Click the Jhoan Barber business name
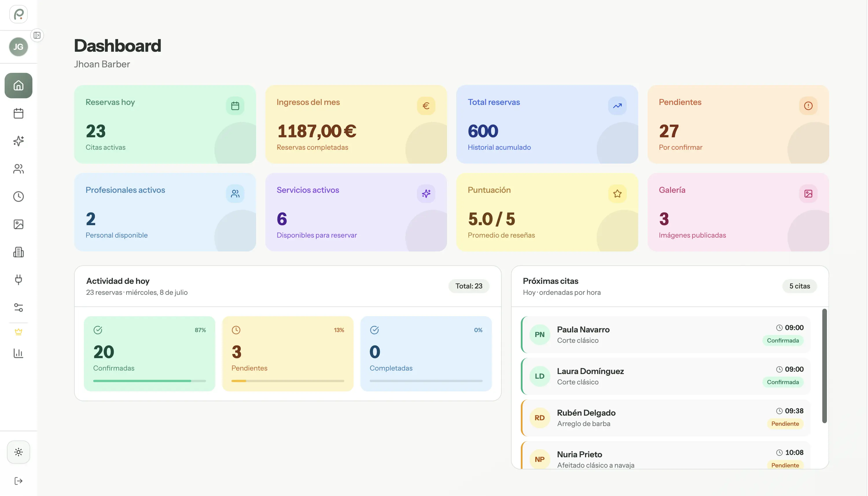 point(102,64)
